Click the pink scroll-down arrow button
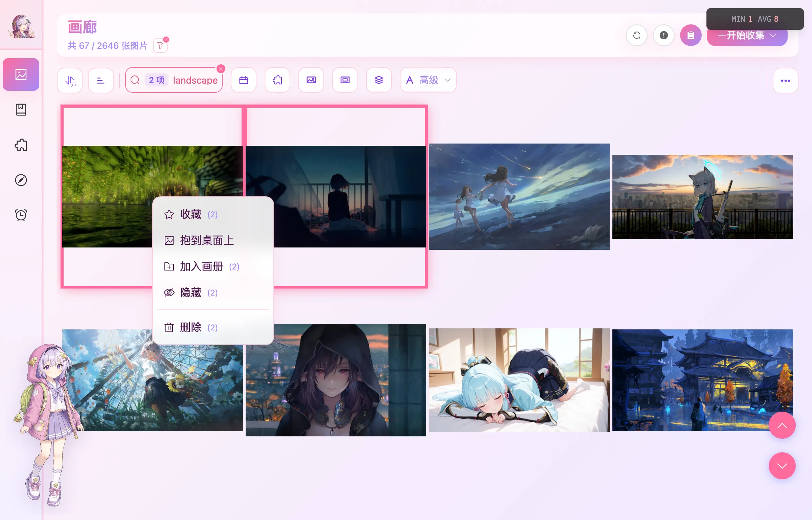 tap(782, 466)
